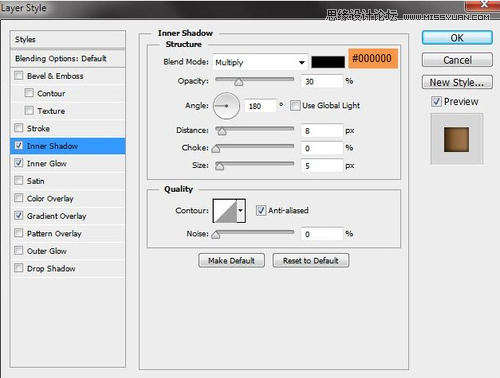The image size is (500, 378).
Task: Focus the Size value field
Action: (322, 166)
